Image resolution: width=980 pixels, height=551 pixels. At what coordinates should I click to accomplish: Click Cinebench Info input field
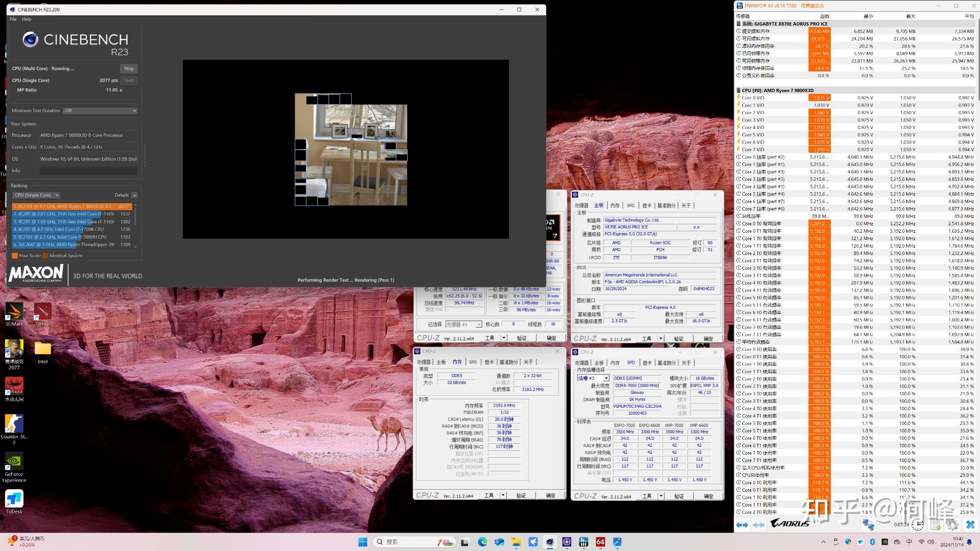coord(88,170)
